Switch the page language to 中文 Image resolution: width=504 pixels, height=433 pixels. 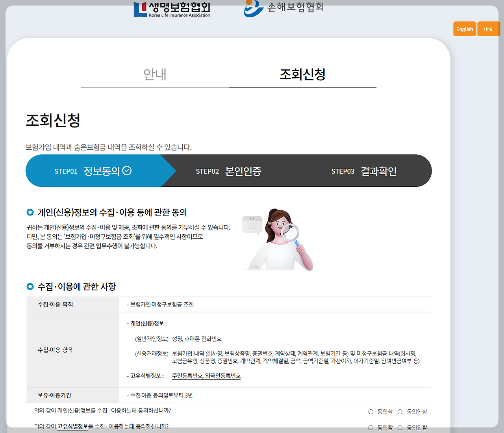(489, 29)
